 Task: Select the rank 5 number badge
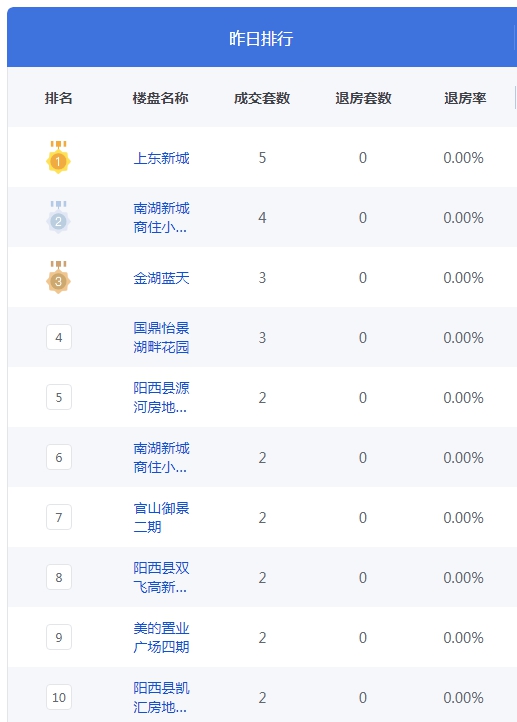[x=59, y=397]
